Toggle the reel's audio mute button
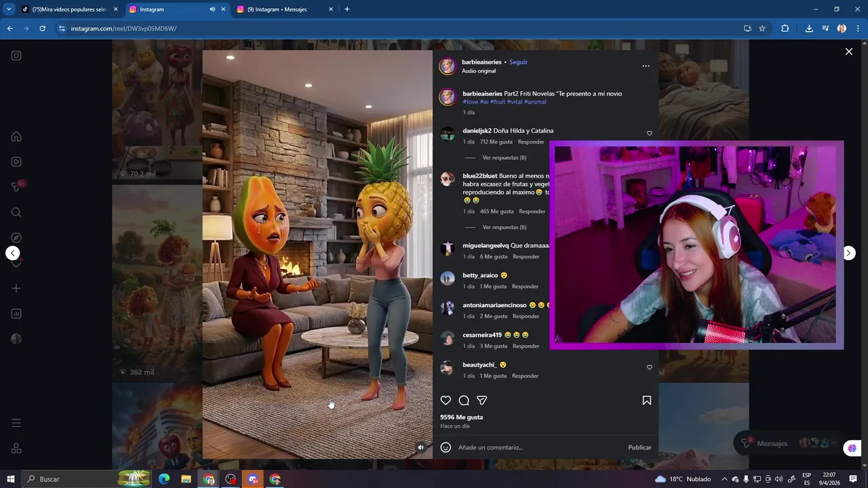 [x=420, y=447]
